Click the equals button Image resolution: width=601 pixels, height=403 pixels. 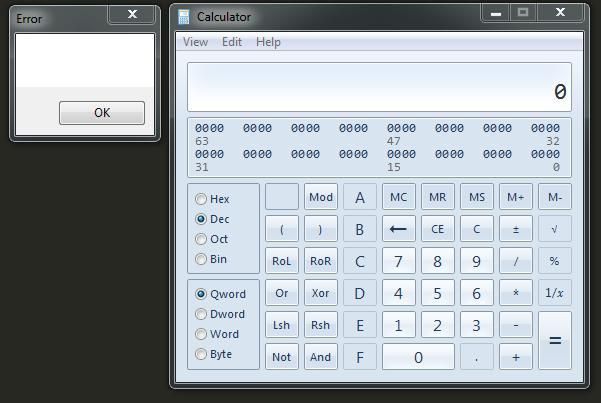pyautogui.click(x=555, y=340)
